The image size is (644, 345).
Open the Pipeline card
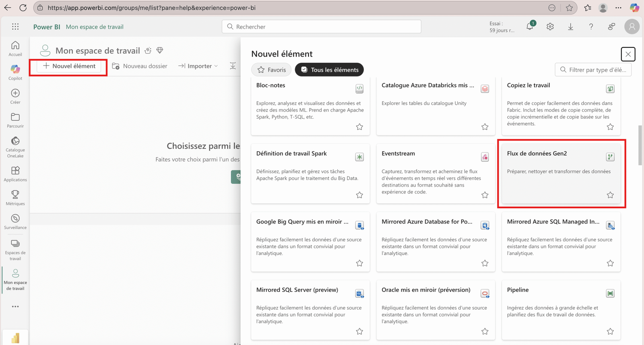[561, 310]
